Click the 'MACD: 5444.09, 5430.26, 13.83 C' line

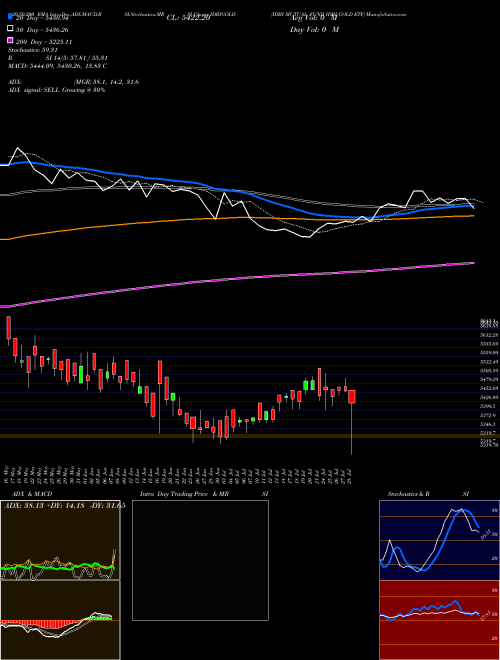point(57,66)
